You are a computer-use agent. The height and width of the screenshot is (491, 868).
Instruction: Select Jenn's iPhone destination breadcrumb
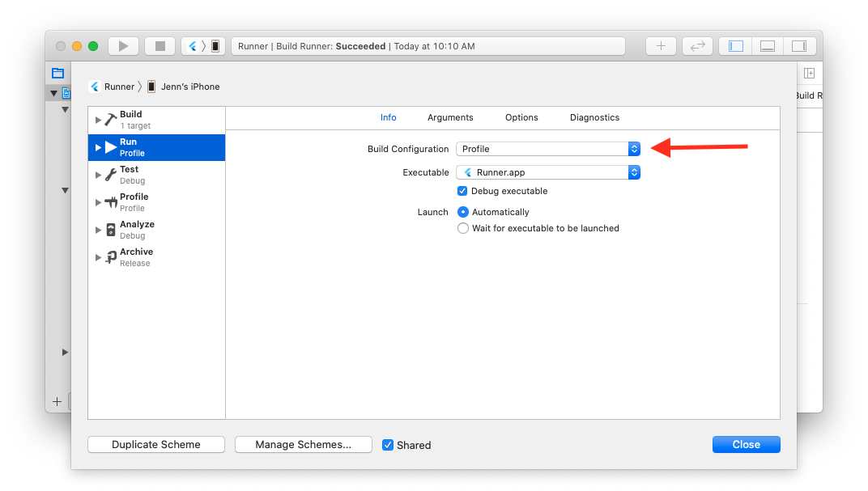coord(189,87)
